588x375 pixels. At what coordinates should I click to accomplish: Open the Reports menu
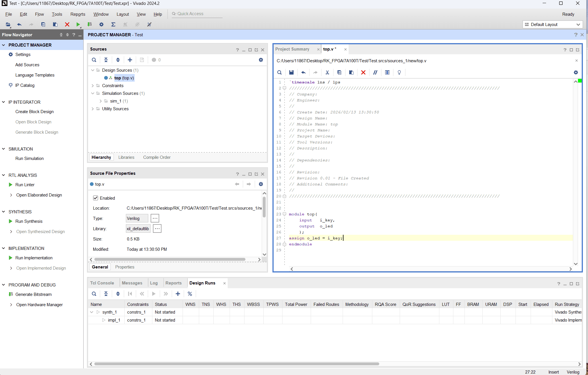78,14
